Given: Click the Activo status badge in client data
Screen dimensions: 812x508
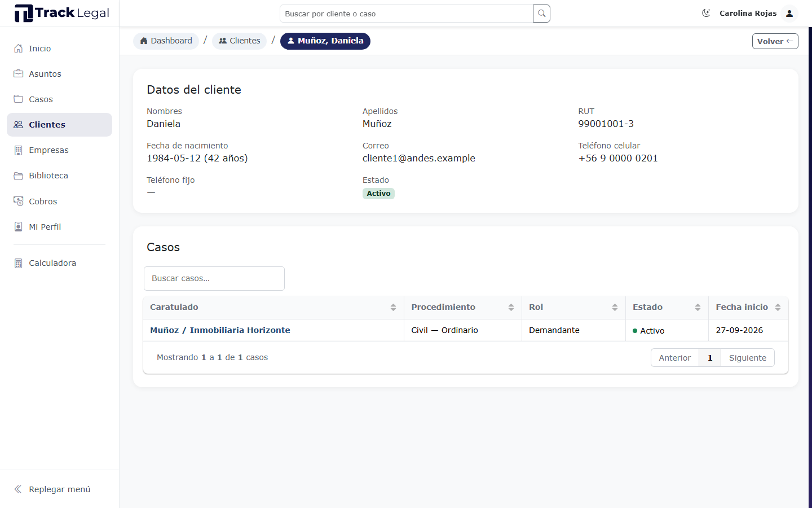Looking at the screenshot, I should point(378,194).
